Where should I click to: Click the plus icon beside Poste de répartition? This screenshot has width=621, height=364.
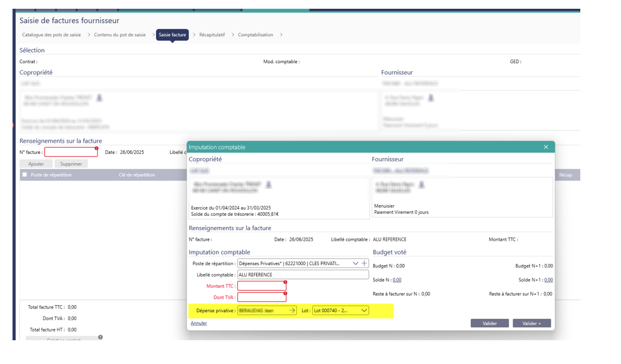tap(365, 263)
